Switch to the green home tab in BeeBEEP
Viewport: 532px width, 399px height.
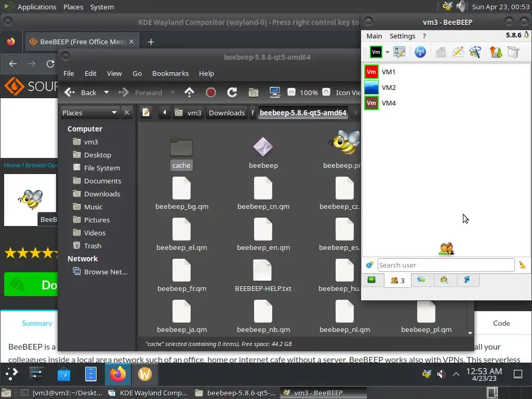(371, 280)
